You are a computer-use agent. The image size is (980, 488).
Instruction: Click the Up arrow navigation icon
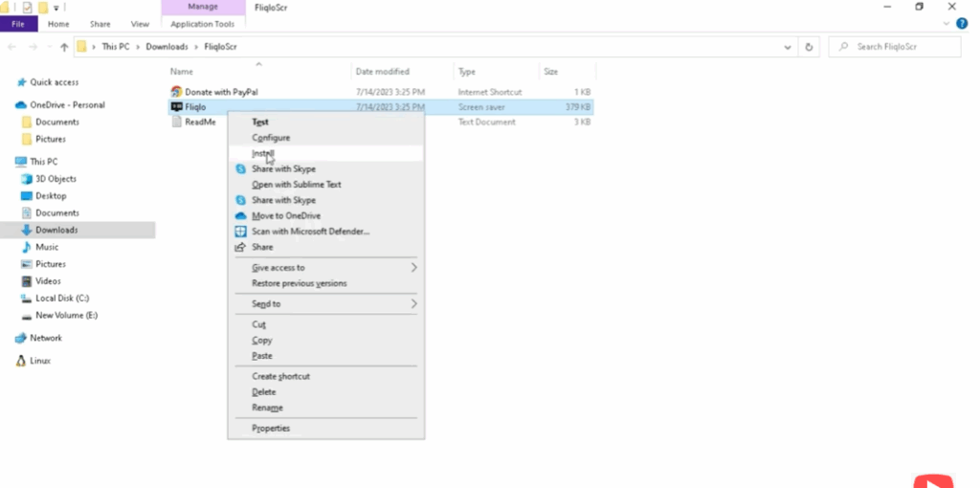point(64,47)
